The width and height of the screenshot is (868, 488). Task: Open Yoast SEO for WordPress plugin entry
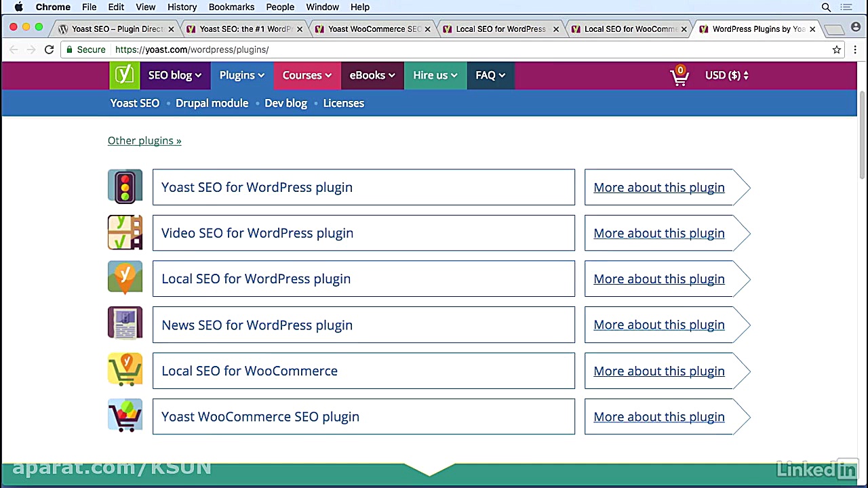tap(363, 187)
